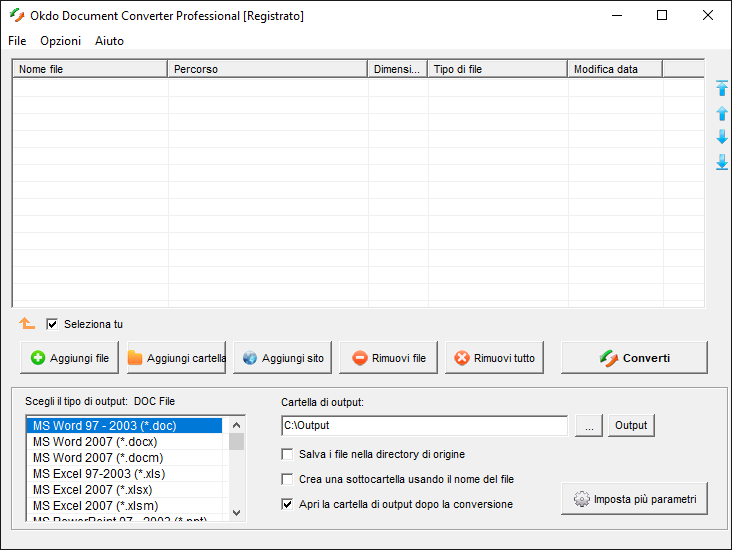732x550 pixels.
Task: Click output type list scroll up arrow
Action: point(237,425)
